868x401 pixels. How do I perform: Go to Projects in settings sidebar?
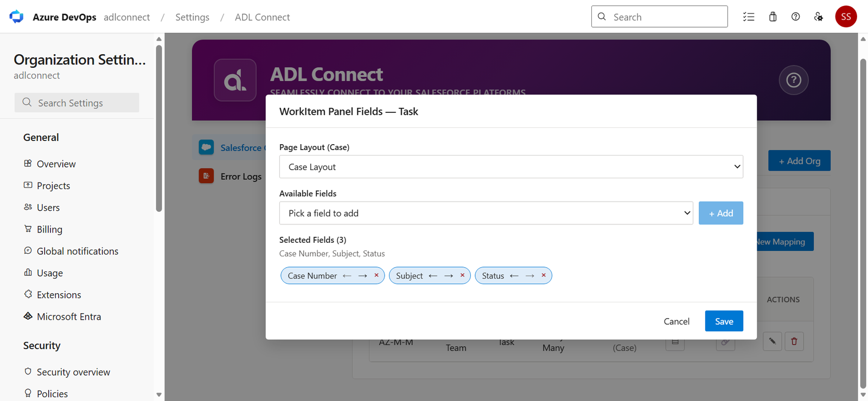click(53, 185)
